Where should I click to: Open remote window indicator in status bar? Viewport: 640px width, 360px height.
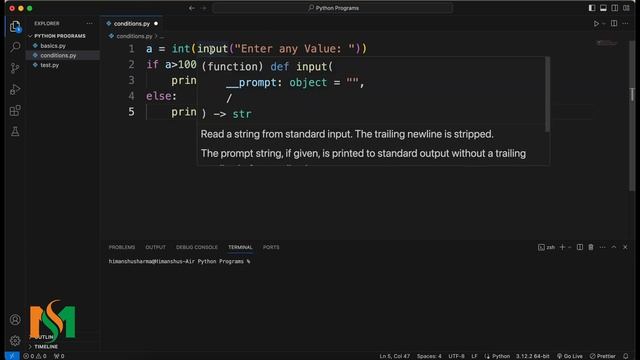coord(12,356)
